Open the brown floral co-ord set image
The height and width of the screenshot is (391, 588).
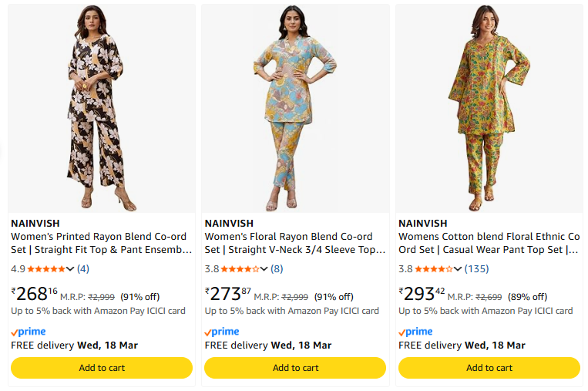pyautogui.click(x=101, y=108)
